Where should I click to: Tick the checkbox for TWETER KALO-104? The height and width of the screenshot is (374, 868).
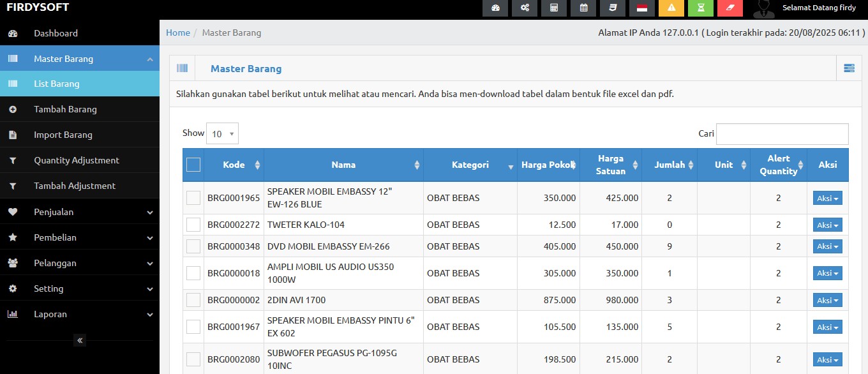[193, 225]
